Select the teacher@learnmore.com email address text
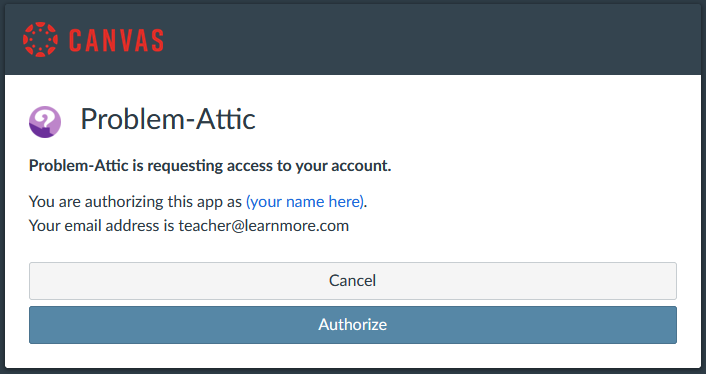This screenshot has width=706, height=374. [x=263, y=225]
